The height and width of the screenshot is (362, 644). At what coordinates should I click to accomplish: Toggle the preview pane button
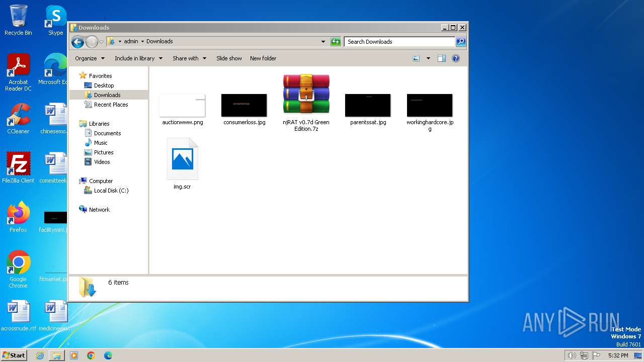(442, 58)
